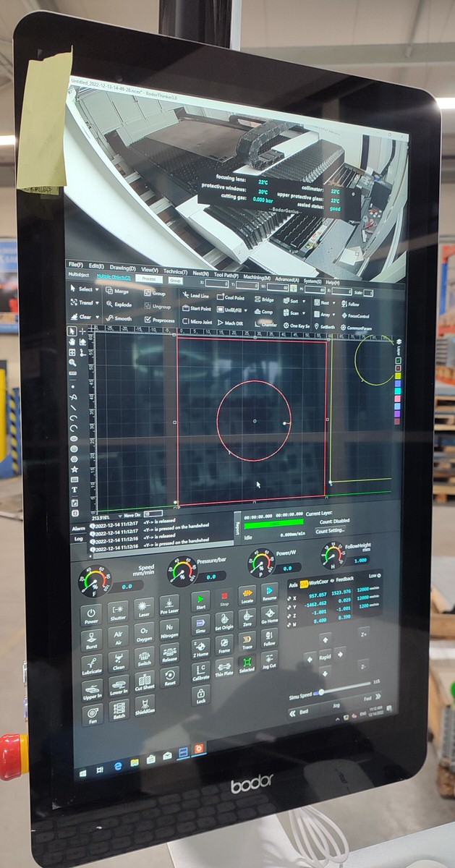The width and height of the screenshot is (455, 868).
Task: Toggle the Rapid jog mode button
Action: click(x=325, y=657)
